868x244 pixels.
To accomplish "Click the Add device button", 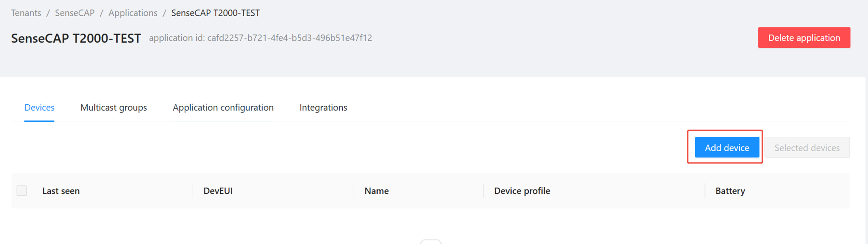I will click(x=727, y=147).
